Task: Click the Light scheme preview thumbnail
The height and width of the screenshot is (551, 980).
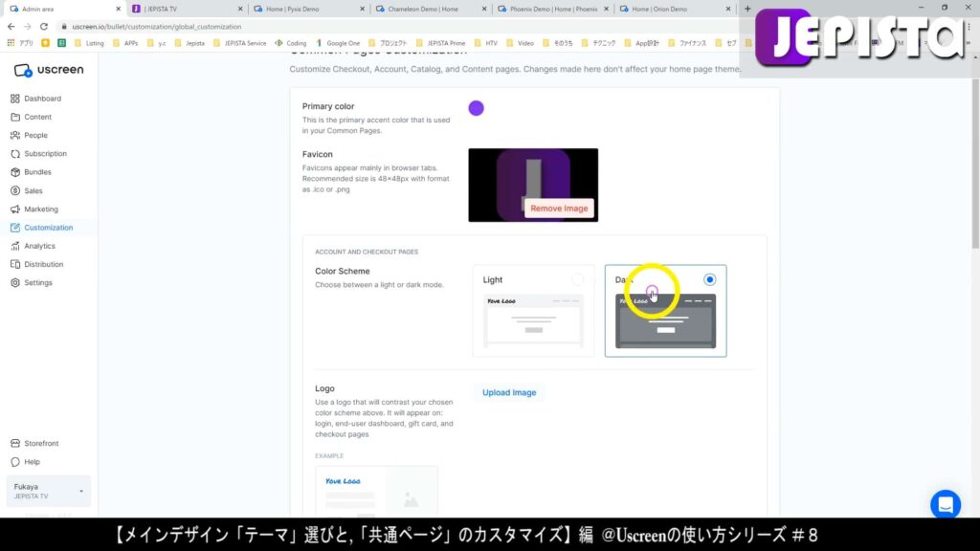Action: [534, 320]
